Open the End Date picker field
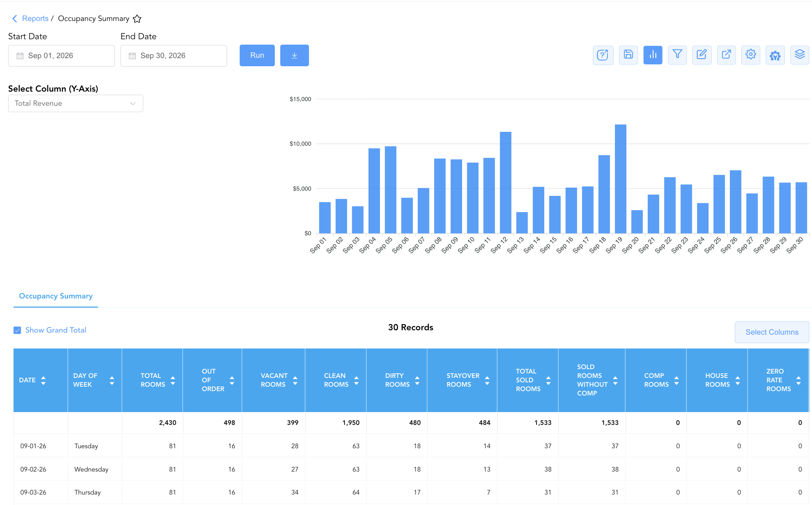Viewport: 812px width, 505px height. (x=174, y=56)
